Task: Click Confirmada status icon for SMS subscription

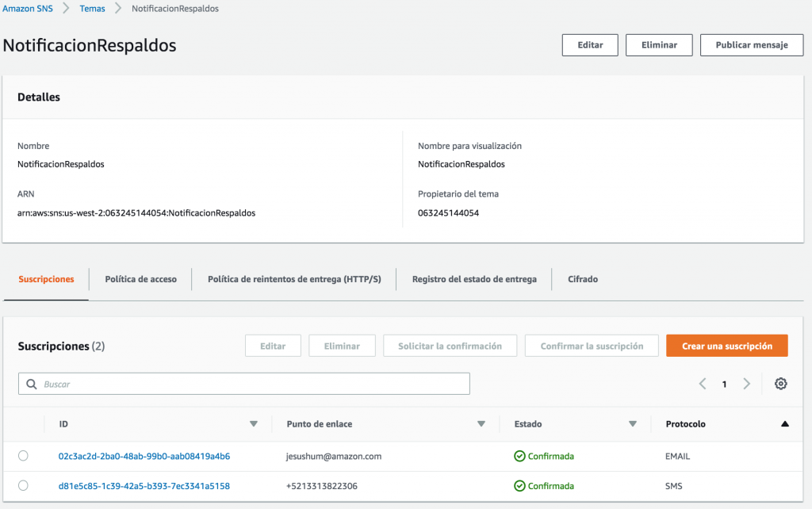Action: coord(519,485)
